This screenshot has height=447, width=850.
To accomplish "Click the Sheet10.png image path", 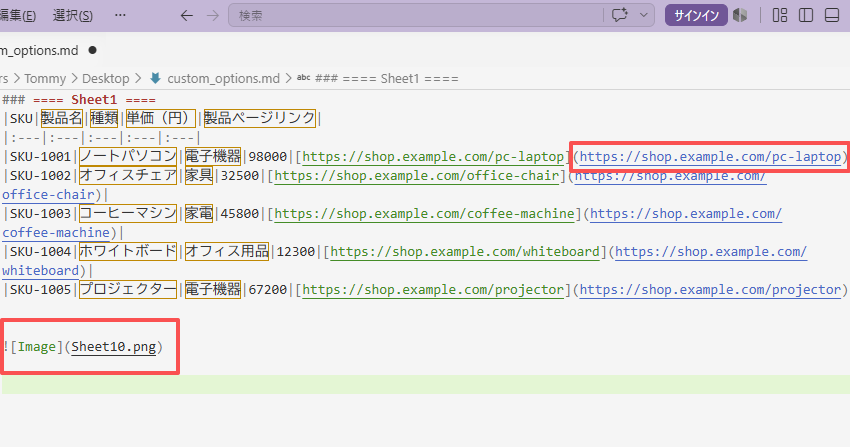I will pyautogui.click(x=114, y=347).
